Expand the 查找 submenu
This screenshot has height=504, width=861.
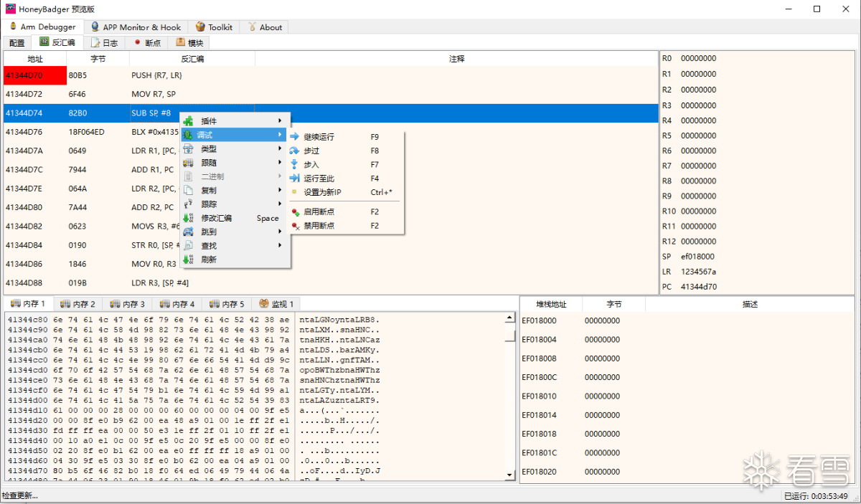pos(235,245)
